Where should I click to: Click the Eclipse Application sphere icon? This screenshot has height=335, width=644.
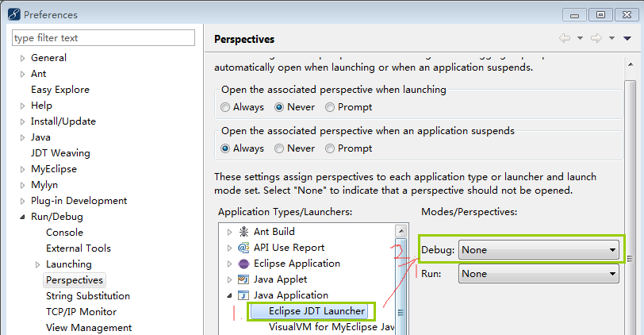pyautogui.click(x=243, y=264)
